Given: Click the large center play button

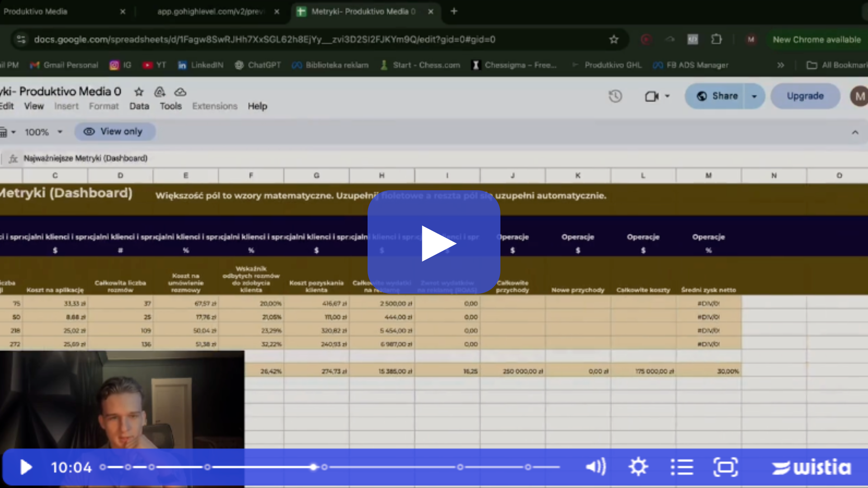Looking at the screenshot, I should click(x=434, y=243).
